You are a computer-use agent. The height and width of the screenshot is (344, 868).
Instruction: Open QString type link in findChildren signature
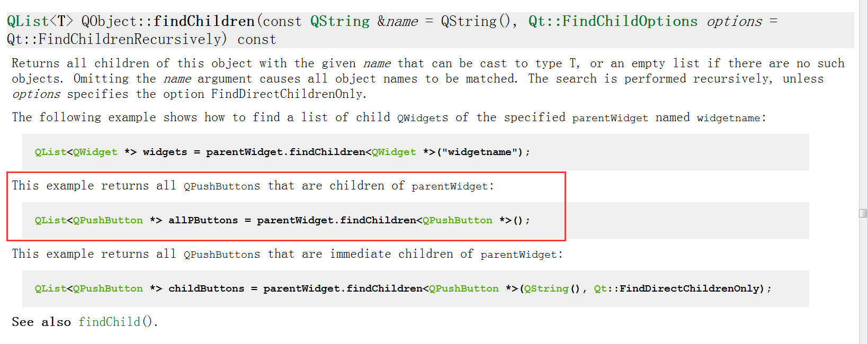click(340, 21)
